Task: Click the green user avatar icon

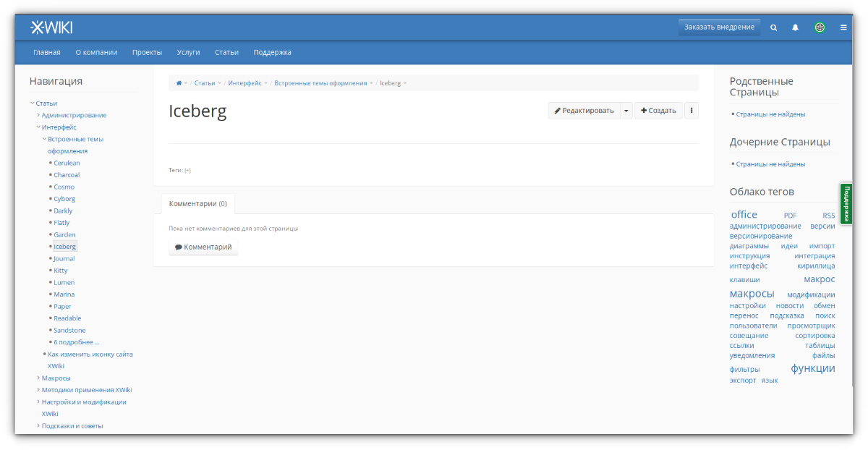Action: tap(820, 27)
